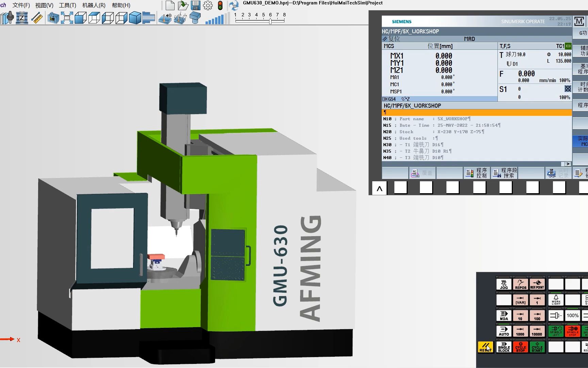Viewport: 588px width, 368px height.
Task: Toggle the WORK LIGHT key
Action: tap(556, 300)
